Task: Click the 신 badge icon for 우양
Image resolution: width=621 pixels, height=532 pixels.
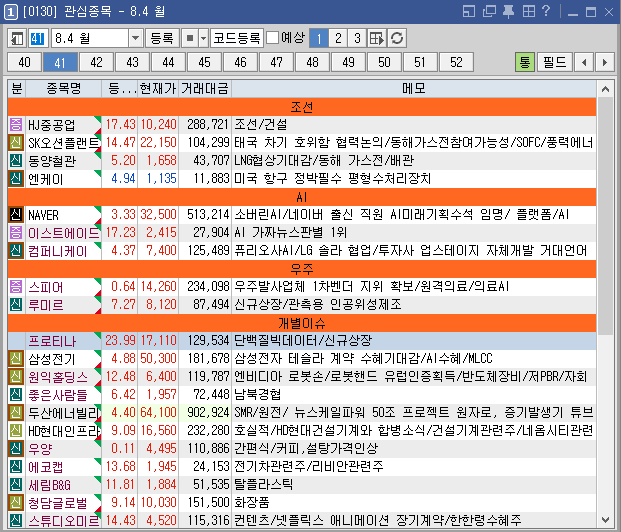Action: tap(16, 449)
